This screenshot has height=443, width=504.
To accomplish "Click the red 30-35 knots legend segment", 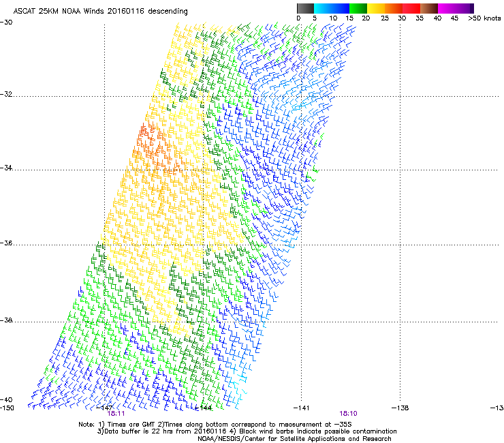I will 411,8.
